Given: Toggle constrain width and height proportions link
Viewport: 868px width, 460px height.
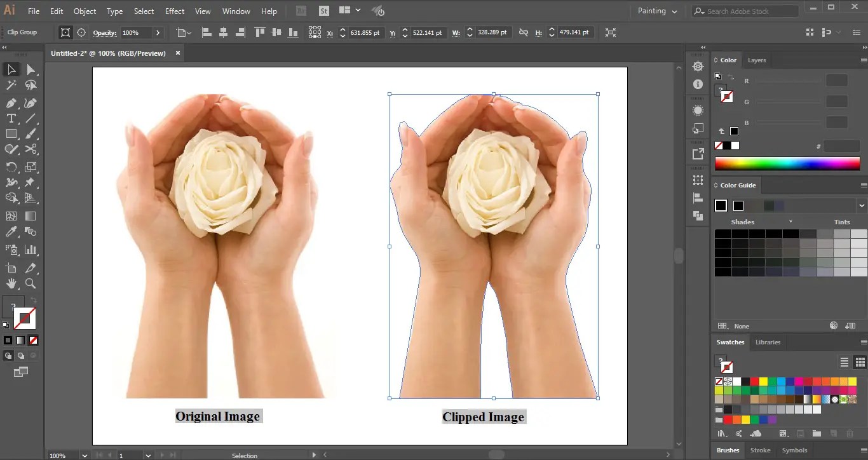Looking at the screenshot, I should (523, 32).
